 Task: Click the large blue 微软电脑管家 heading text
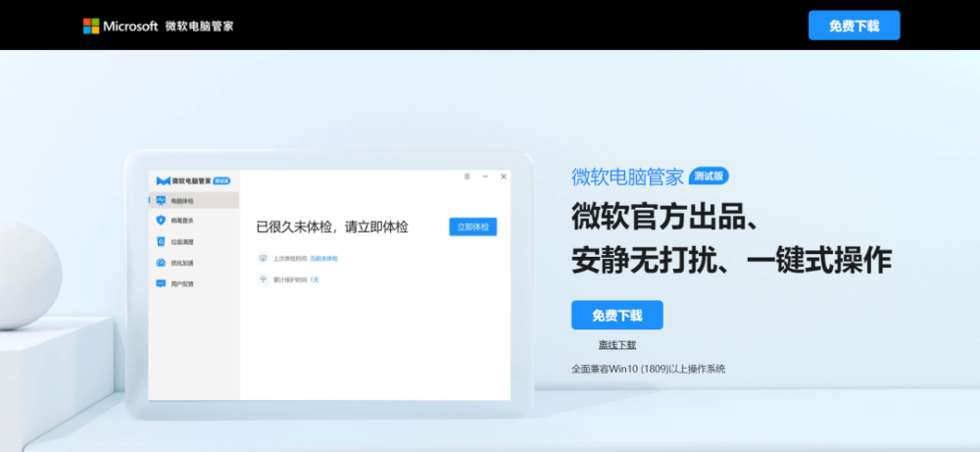point(627,176)
